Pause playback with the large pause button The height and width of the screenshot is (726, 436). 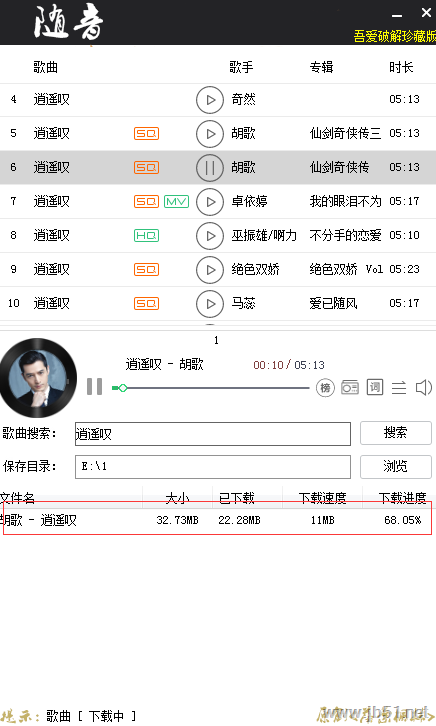coord(94,386)
